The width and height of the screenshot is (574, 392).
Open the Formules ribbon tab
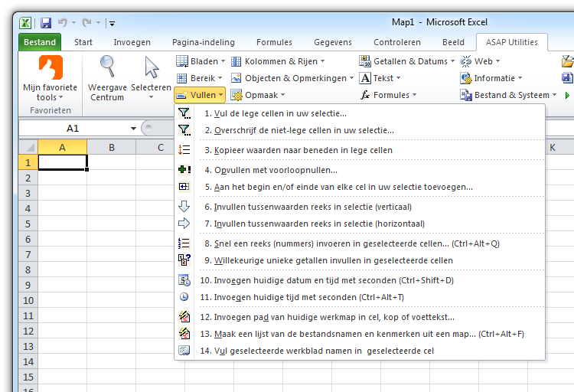point(274,42)
